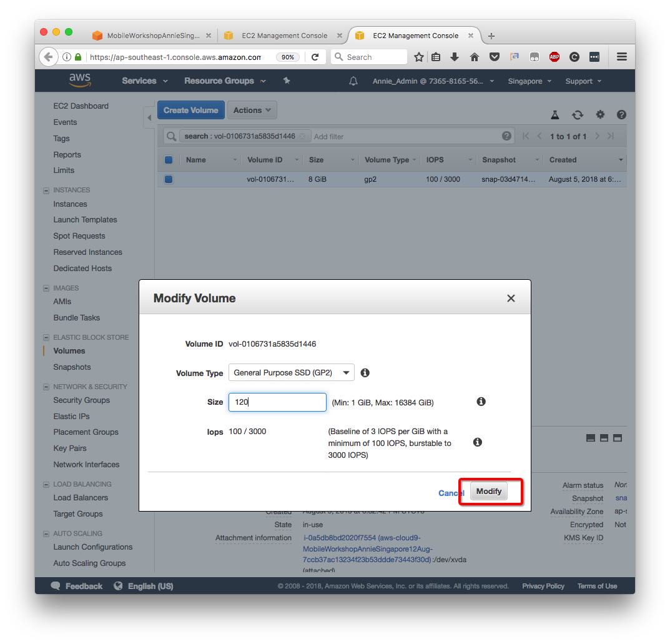Collapse the IMAGES sidebar section
The width and height of the screenshot is (670, 644).
pyautogui.click(x=46, y=289)
